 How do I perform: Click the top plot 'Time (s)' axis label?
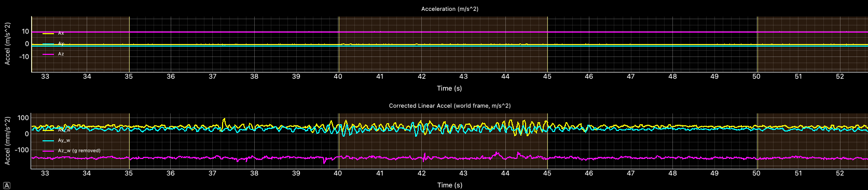[449, 88]
